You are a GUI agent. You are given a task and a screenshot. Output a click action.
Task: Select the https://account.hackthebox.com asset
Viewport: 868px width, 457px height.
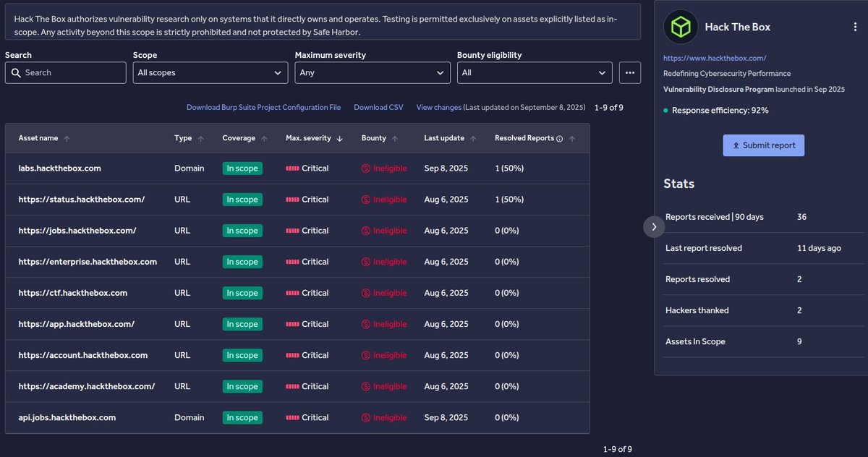coord(83,355)
